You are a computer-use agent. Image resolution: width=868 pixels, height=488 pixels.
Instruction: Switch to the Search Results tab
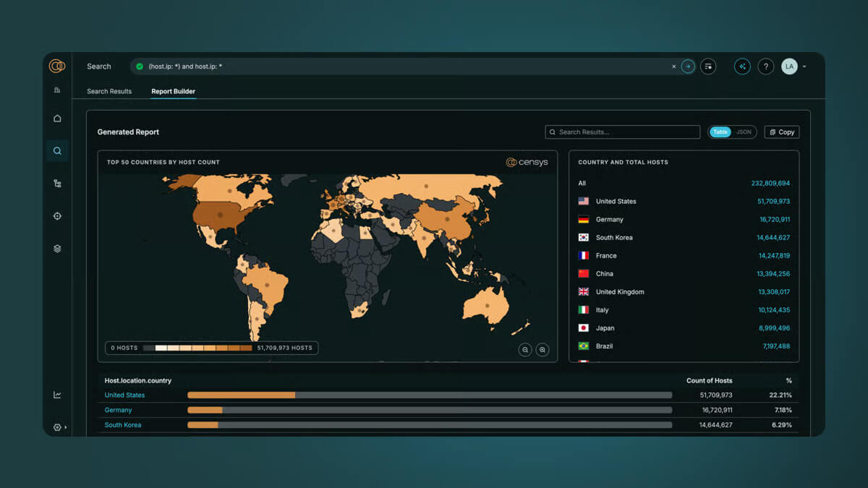(109, 91)
